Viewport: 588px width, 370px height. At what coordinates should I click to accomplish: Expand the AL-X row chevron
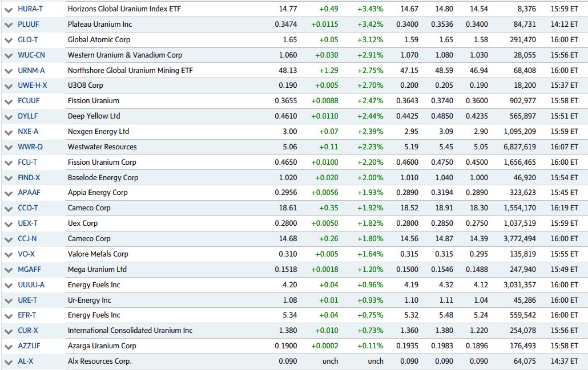tap(8, 362)
